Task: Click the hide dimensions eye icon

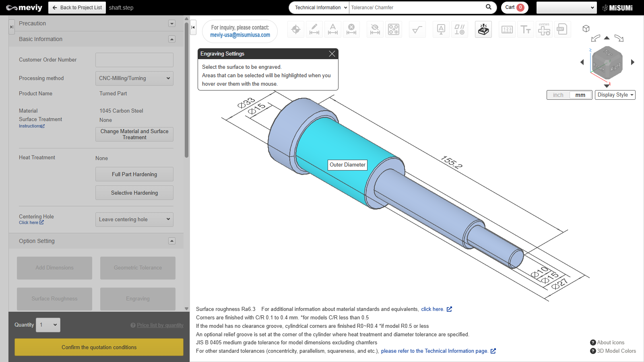Action: point(375,29)
